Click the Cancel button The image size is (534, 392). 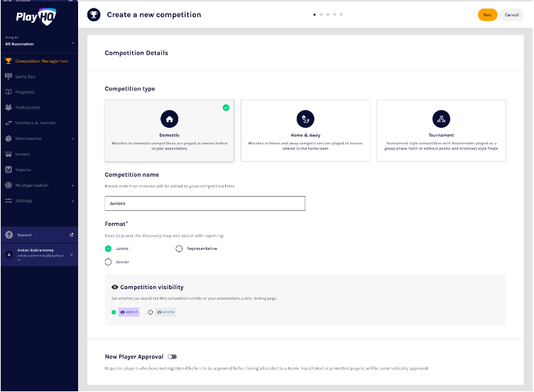tap(511, 15)
